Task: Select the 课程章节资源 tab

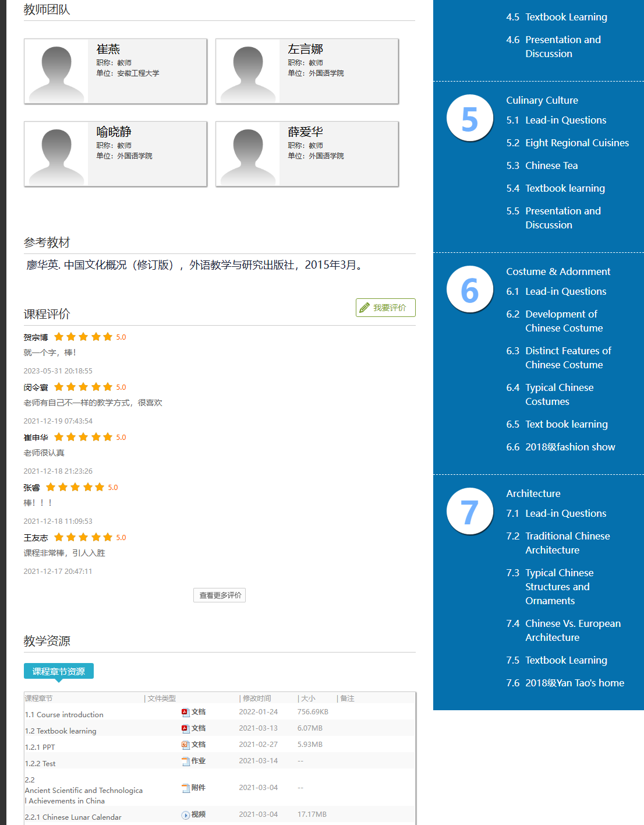Action: click(x=59, y=671)
